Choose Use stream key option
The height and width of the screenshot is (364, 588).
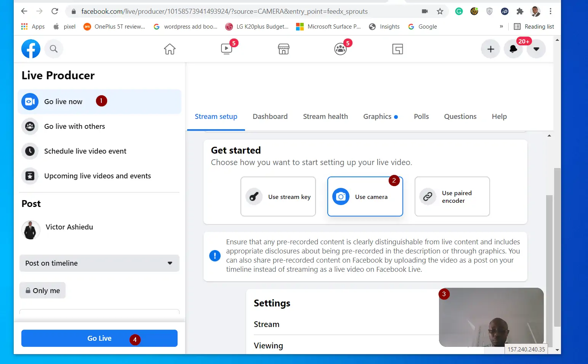pos(278,197)
